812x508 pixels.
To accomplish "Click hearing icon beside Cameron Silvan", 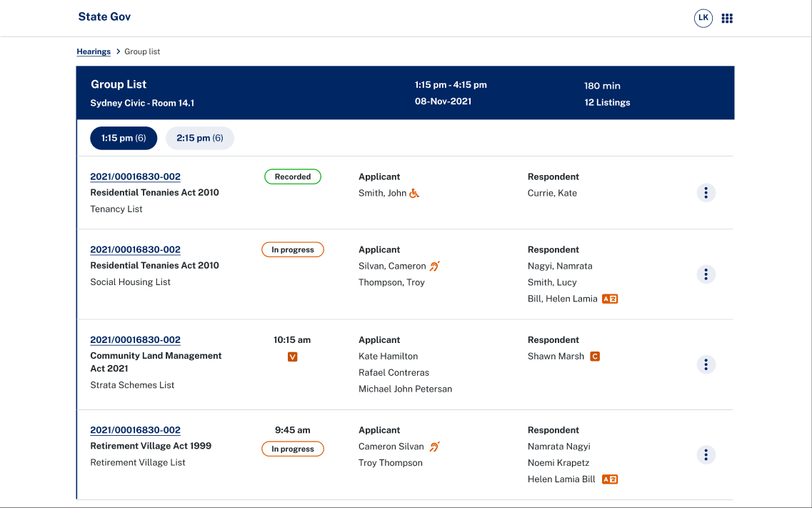I will click(x=434, y=447).
